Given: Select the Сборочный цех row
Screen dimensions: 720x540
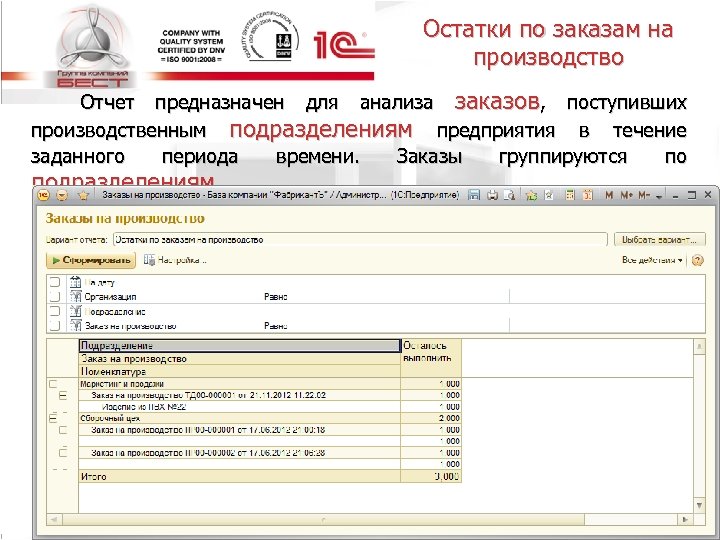Looking at the screenshot, I should click(240, 418).
